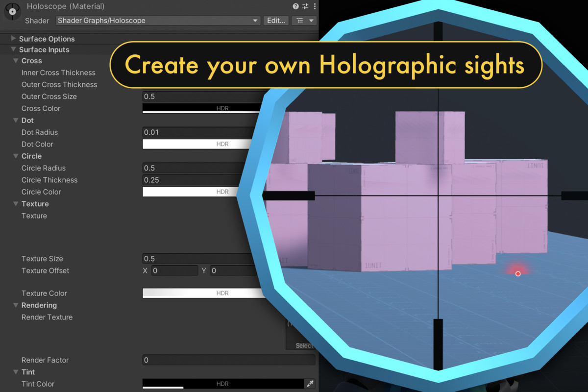Collapse the Circle property group
This screenshot has width=588, height=392.
16,156
